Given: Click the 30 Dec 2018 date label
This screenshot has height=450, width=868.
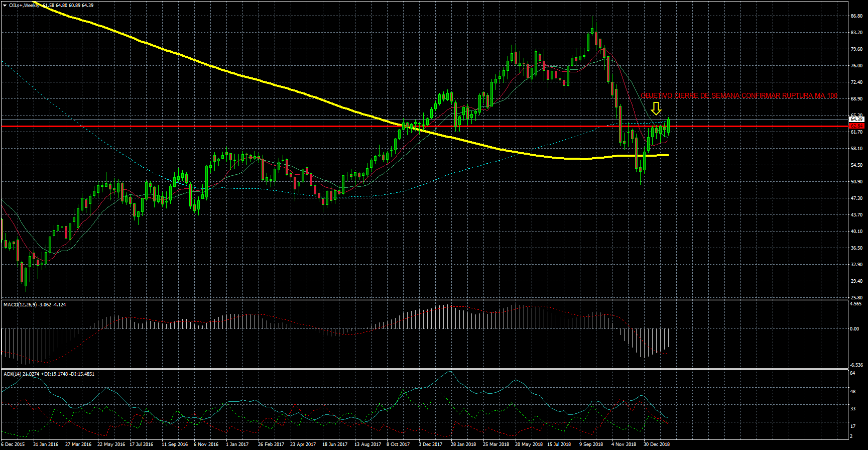Looking at the screenshot, I should pyautogui.click(x=656, y=444).
